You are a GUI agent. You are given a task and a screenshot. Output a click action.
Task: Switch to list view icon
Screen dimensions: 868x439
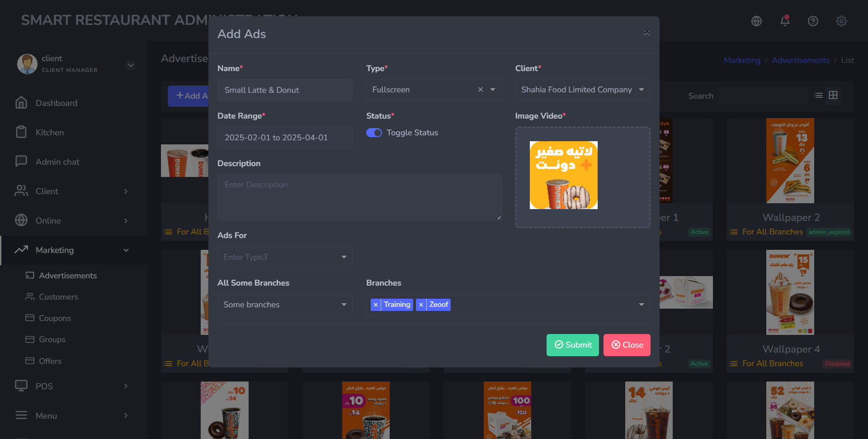click(x=818, y=95)
